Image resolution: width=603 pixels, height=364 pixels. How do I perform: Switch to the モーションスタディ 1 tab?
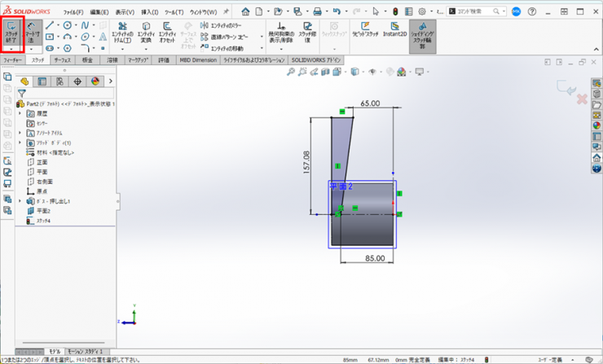(85, 351)
